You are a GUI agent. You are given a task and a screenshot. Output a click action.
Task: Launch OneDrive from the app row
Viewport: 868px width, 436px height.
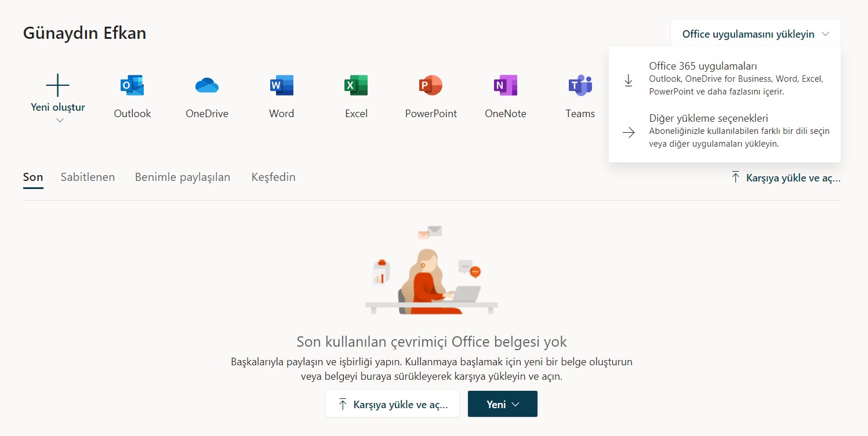pyautogui.click(x=207, y=86)
